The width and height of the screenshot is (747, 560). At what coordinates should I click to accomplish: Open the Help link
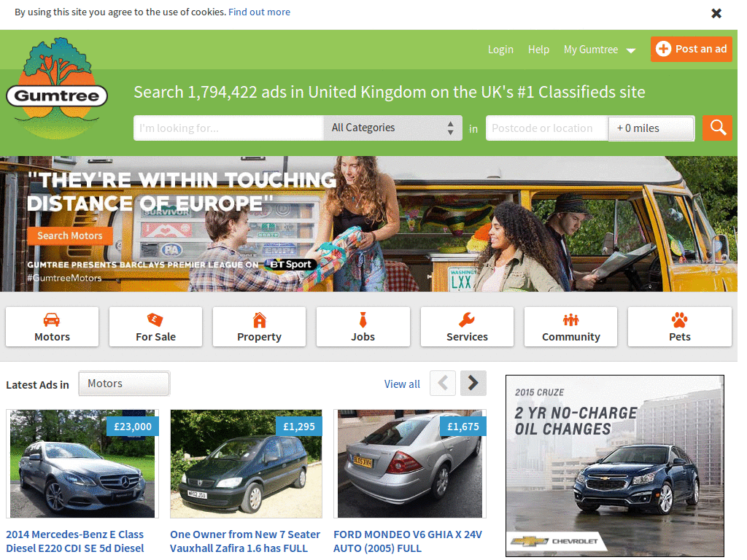538,50
